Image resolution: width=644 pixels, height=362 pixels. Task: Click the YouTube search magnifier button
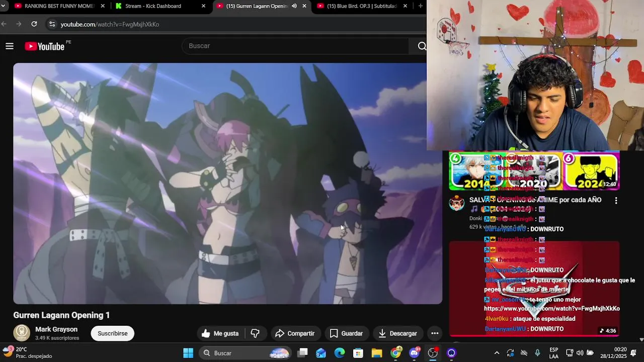(422, 46)
